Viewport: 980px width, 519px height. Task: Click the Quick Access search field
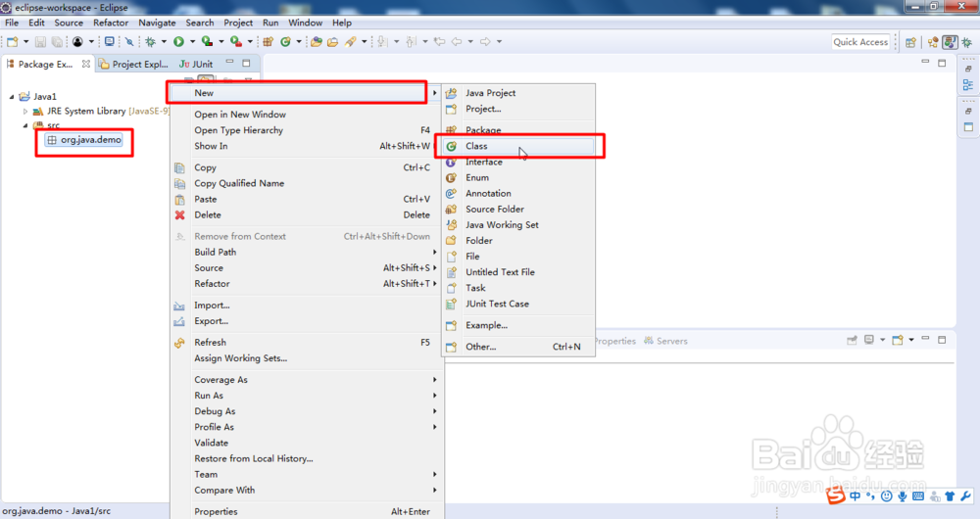pyautogui.click(x=860, y=42)
